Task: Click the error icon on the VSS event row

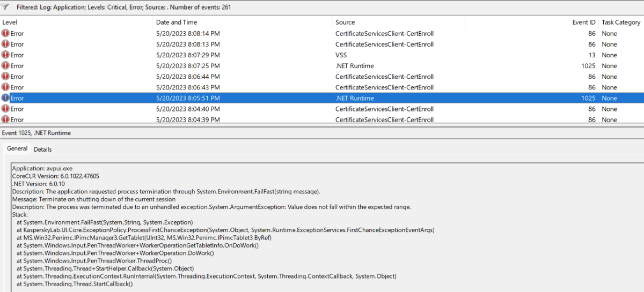Action: 5,55
